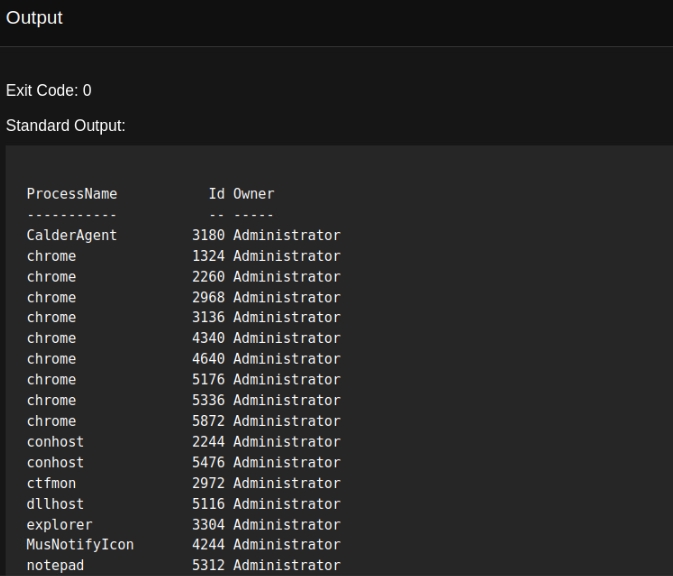Click the Id column header
The height and width of the screenshot is (576, 673).
(x=216, y=194)
